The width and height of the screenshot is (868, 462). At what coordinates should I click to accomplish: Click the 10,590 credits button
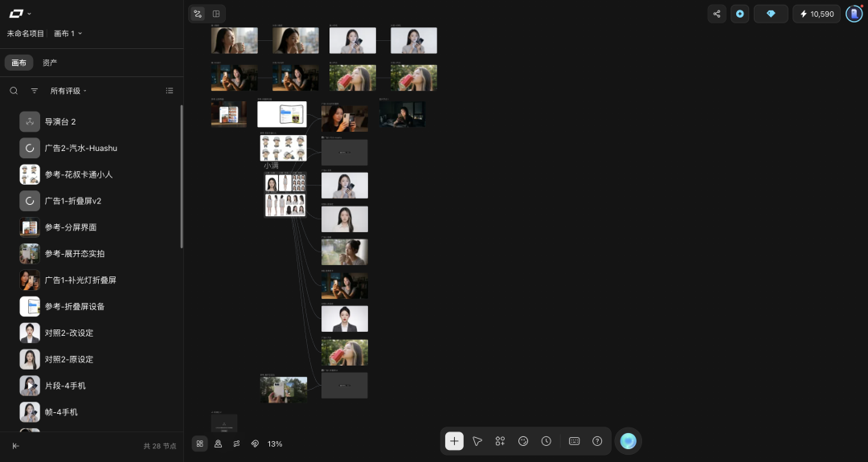pos(817,14)
